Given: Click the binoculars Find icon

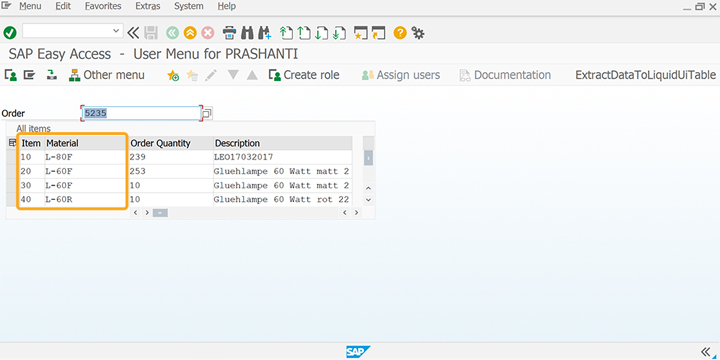Looking at the screenshot, I should pyautogui.click(x=248, y=33).
